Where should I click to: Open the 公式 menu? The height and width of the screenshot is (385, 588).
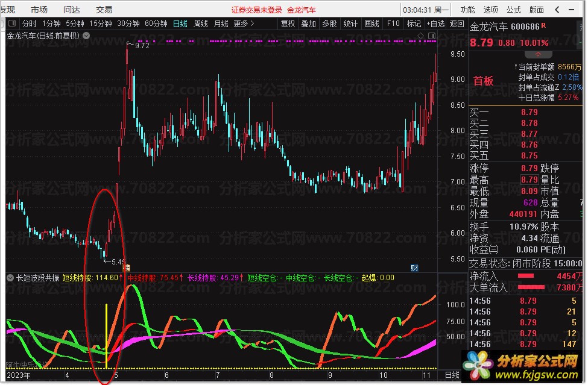click(513, 10)
